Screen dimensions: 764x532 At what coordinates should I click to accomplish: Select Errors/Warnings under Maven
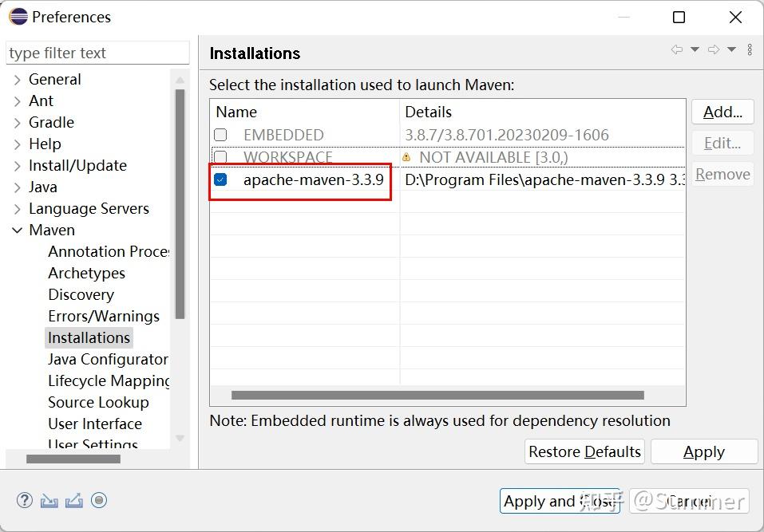[104, 317]
